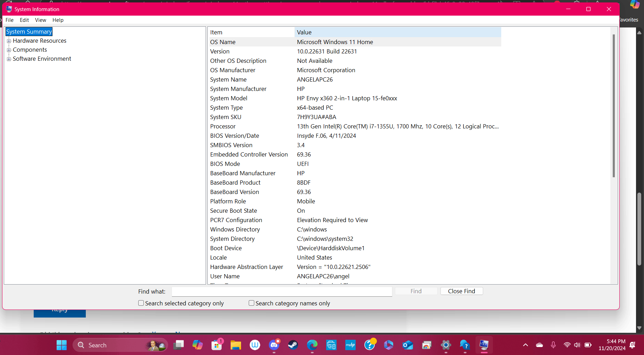The width and height of the screenshot is (644, 355).
Task: Launch Steam from the taskbar
Action: click(293, 345)
